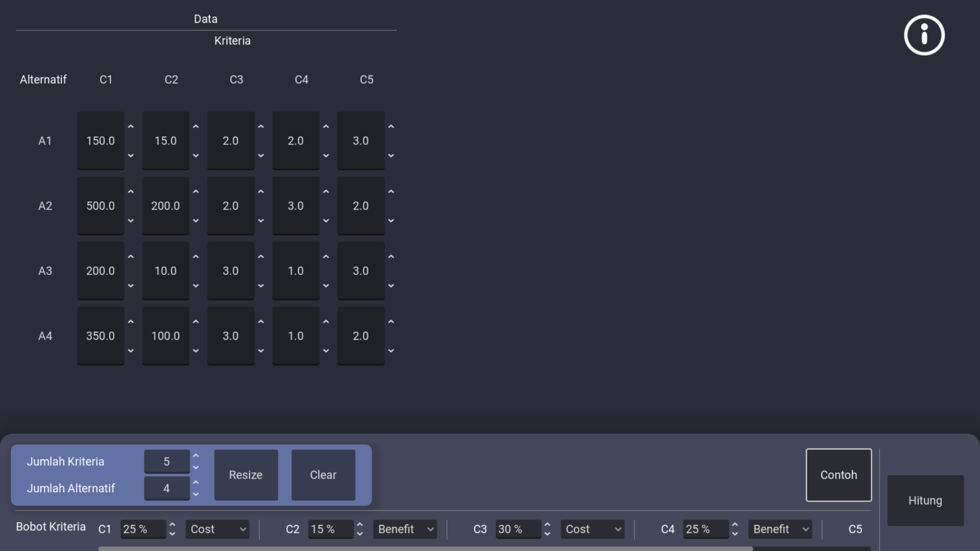The height and width of the screenshot is (551, 980).
Task: Focus C3 weight field showing 30 %
Action: 518,529
